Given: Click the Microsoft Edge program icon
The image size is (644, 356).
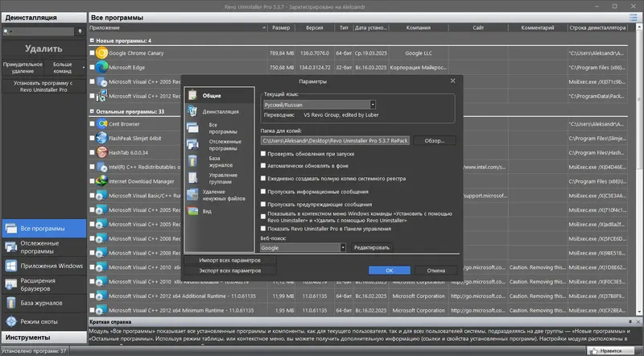Looking at the screenshot, I should pyautogui.click(x=101, y=67).
